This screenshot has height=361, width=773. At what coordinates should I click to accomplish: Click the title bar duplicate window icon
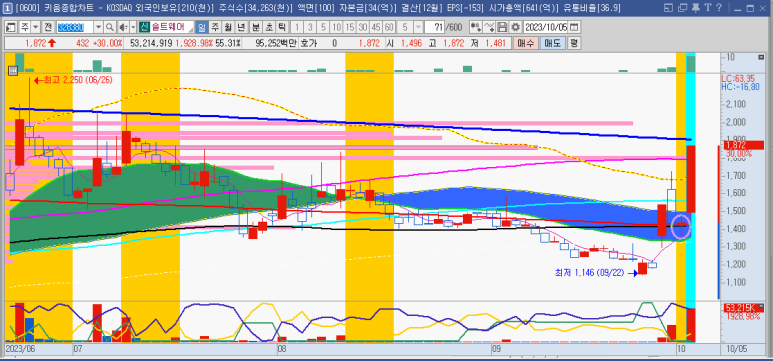[x=682, y=7]
